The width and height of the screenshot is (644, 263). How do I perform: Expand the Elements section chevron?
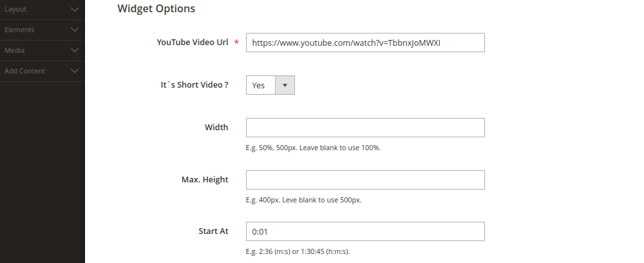click(x=74, y=30)
